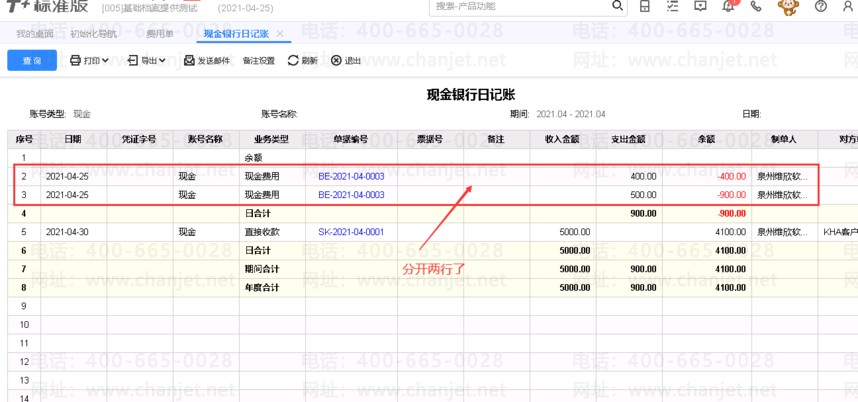Click the 制单人 column header

(785, 139)
